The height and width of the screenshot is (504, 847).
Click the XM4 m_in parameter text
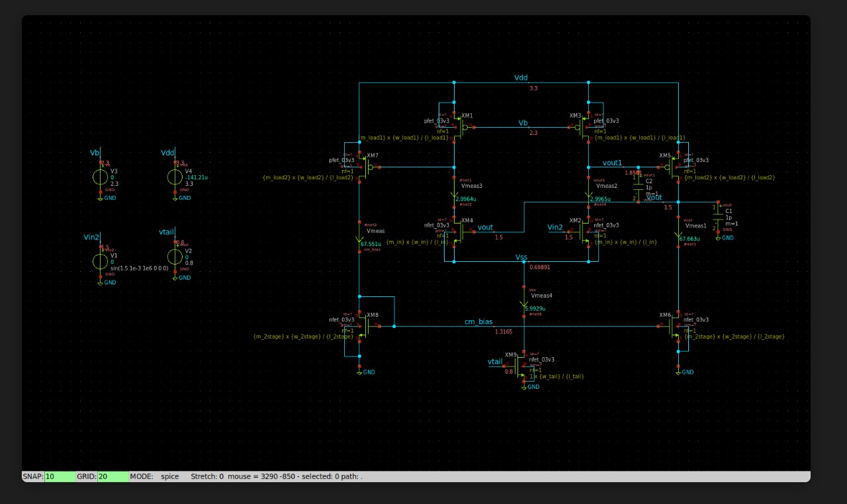point(418,242)
